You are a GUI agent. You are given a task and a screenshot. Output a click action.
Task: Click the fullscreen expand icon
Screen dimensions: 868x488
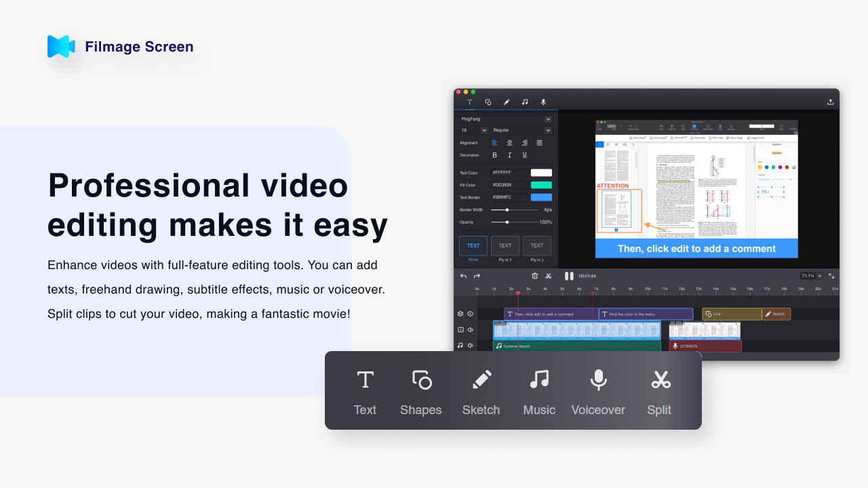(831, 276)
